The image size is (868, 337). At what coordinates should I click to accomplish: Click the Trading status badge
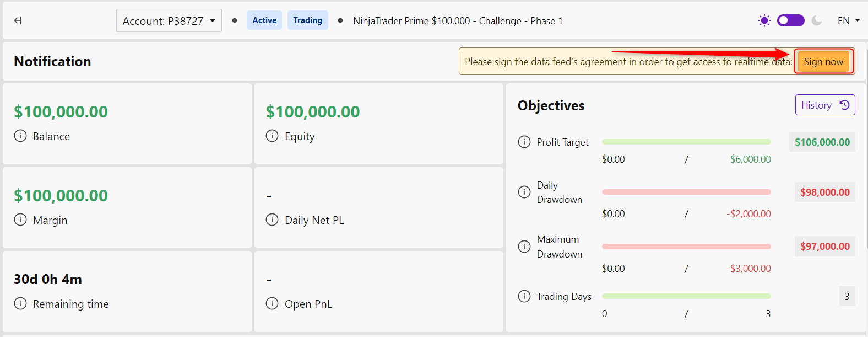tap(308, 20)
